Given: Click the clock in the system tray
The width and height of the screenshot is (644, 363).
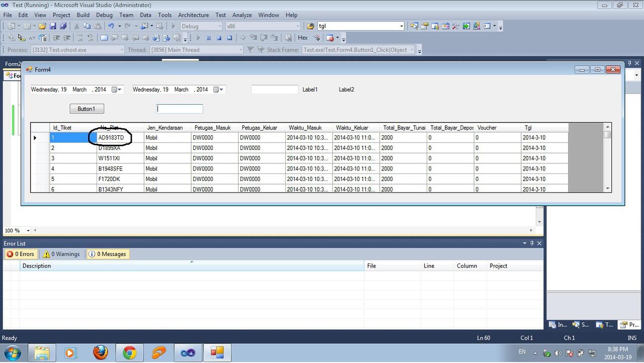Looking at the screenshot, I should pyautogui.click(x=617, y=353).
